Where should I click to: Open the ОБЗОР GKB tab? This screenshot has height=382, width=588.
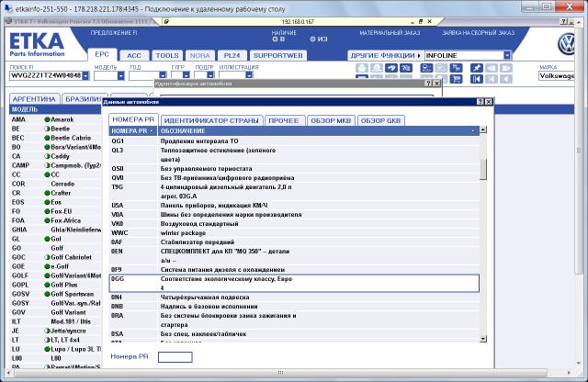pyautogui.click(x=380, y=120)
